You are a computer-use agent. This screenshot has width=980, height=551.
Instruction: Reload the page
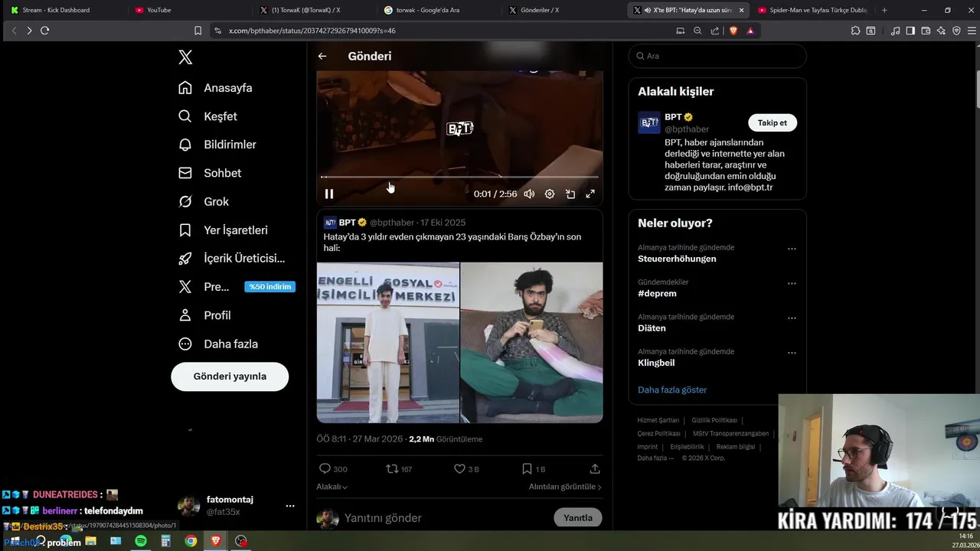tap(44, 31)
